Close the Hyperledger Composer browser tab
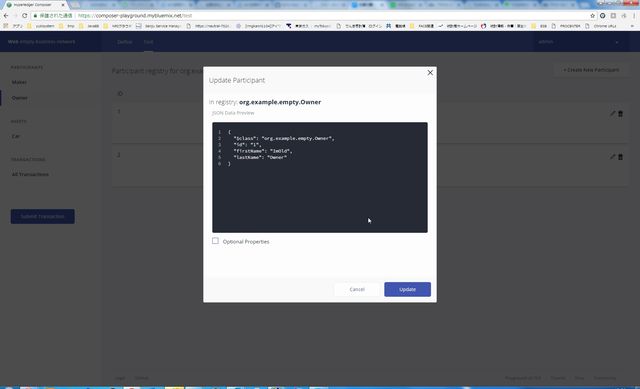The height and width of the screenshot is (389, 640). (63, 5)
